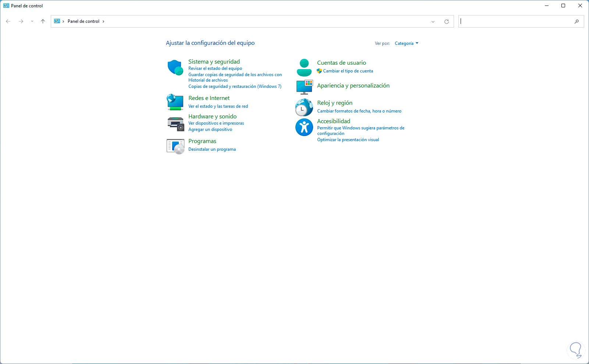This screenshot has width=589, height=364.
Task: Click Desinstalar un programa link
Action: 212,149
